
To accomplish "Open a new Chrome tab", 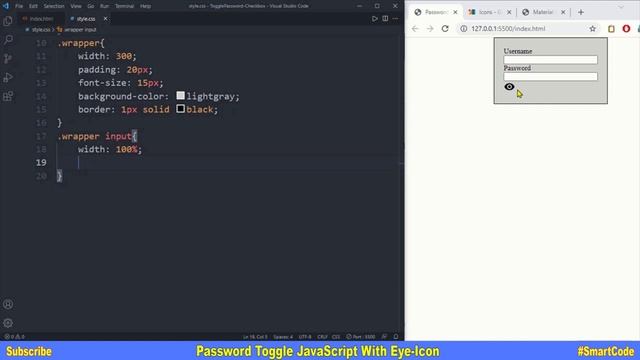I will (581, 12).
